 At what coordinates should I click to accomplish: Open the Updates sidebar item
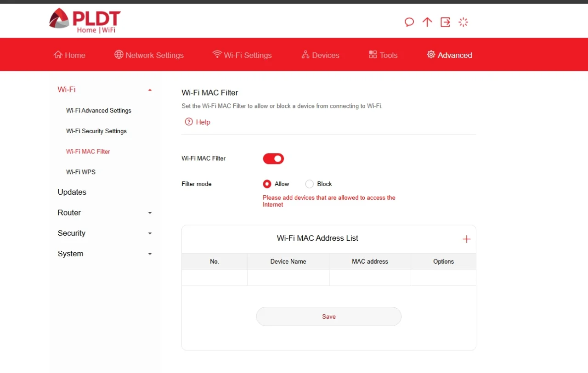coord(72,192)
